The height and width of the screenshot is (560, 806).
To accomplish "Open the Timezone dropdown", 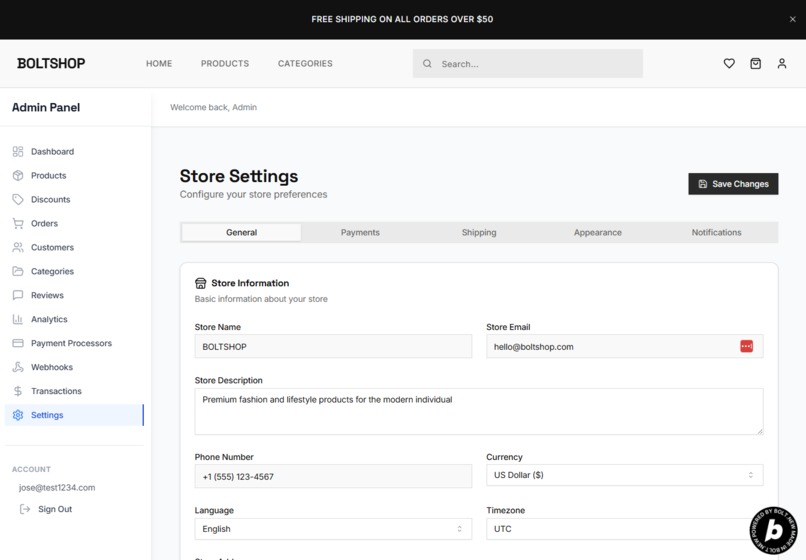I will tap(625, 529).
